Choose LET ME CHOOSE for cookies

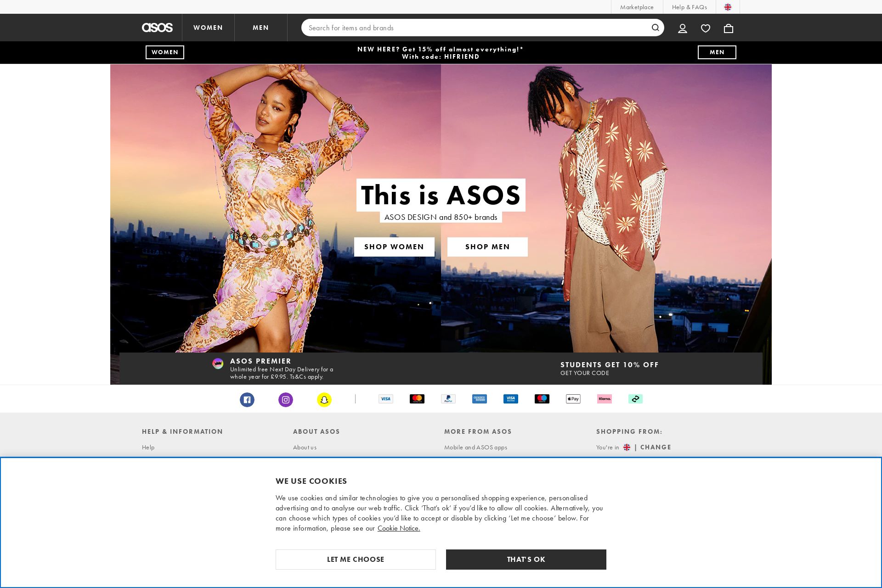[x=356, y=560]
